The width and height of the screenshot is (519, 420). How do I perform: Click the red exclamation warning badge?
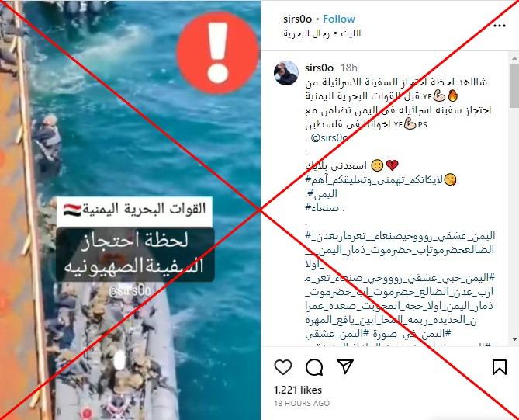(x=218, y=53)
